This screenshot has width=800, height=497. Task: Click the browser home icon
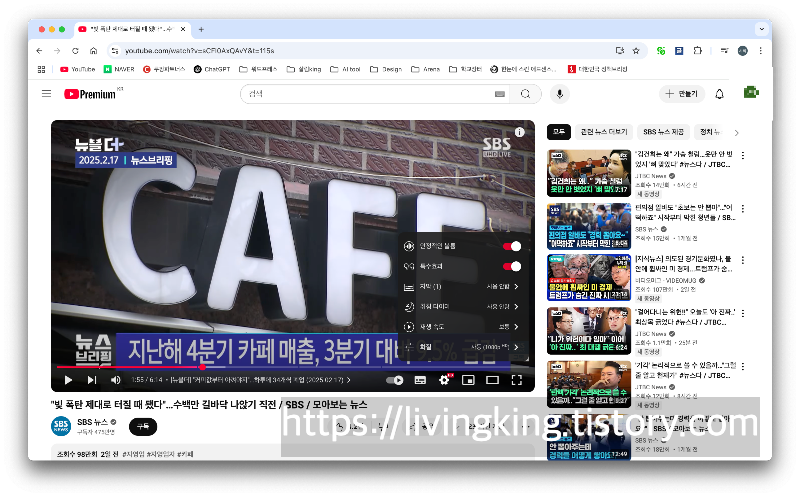(x=93, y=51)
